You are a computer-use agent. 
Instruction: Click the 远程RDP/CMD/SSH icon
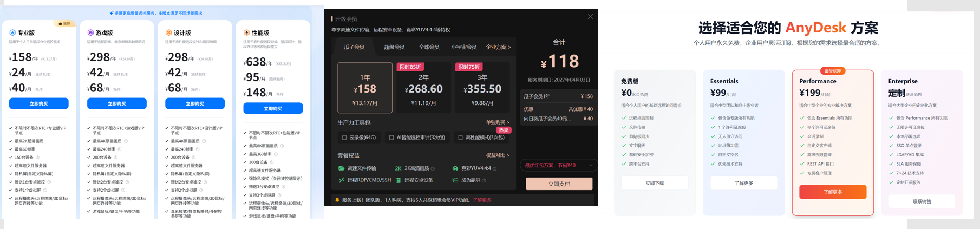coord(341,180)
